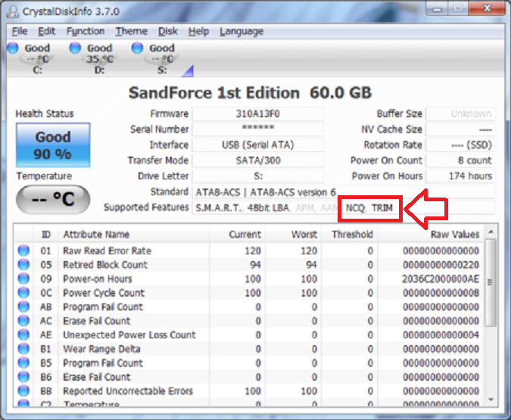Click the Raw Values column header
This screenshot has width=511, height=420.
[431, 235]
